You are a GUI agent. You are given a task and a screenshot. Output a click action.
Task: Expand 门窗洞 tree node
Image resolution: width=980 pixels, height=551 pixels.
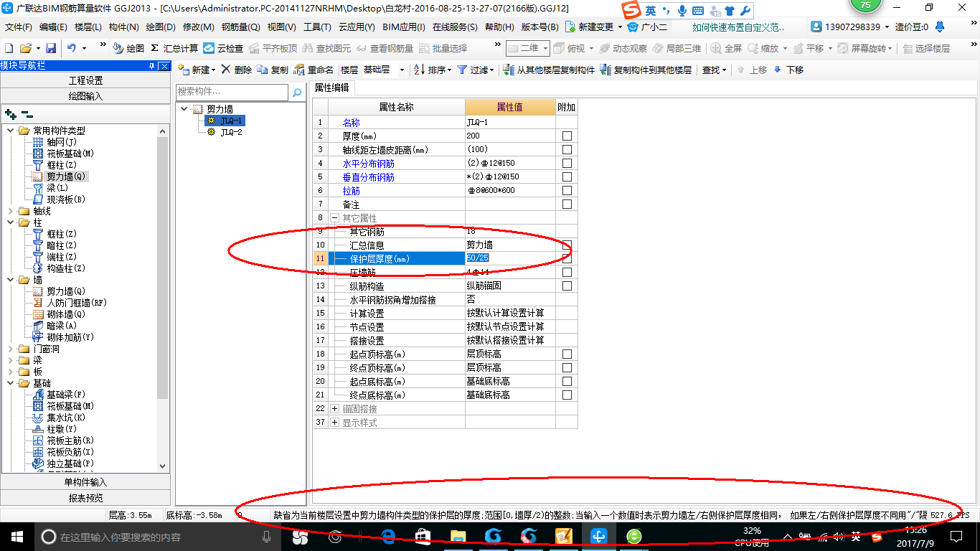11,349
